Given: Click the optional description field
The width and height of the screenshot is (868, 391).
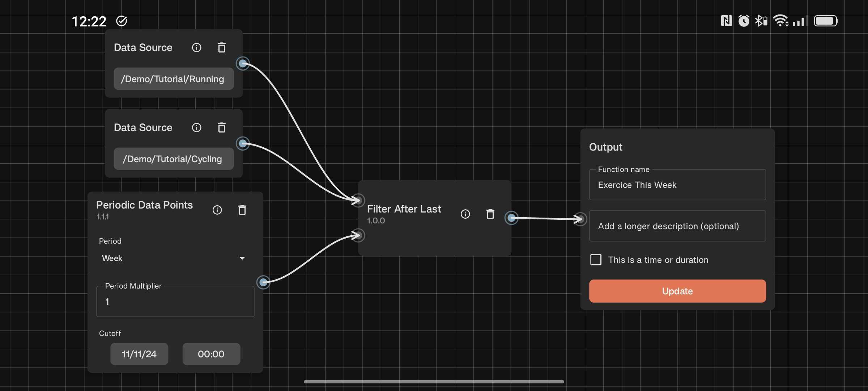Looking at the screenshot, I should tap(677, 226).
